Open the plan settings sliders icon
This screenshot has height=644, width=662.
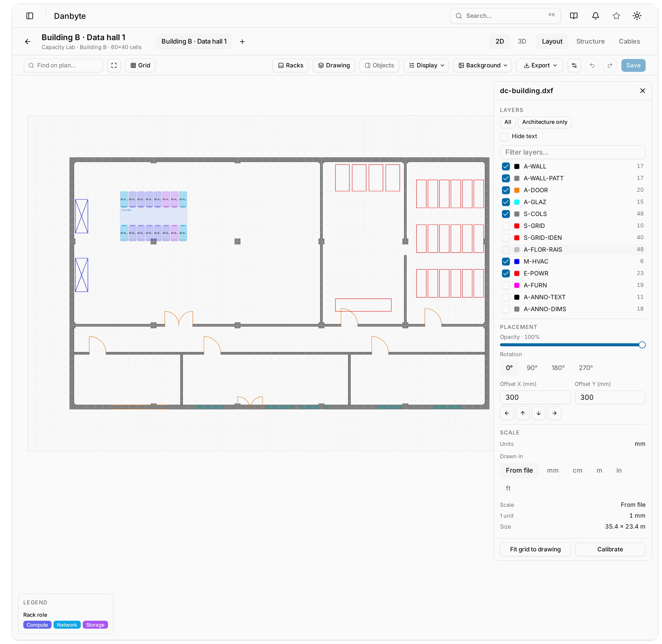[574, 65]
